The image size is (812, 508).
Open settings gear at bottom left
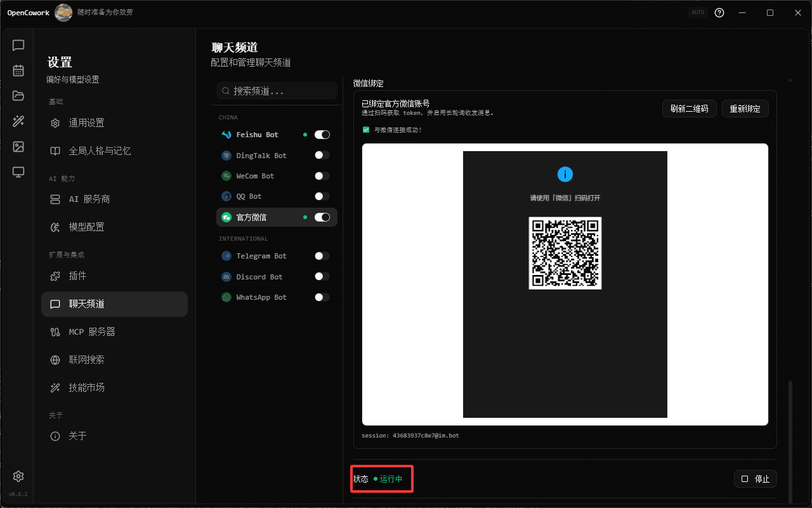(18, 476)
